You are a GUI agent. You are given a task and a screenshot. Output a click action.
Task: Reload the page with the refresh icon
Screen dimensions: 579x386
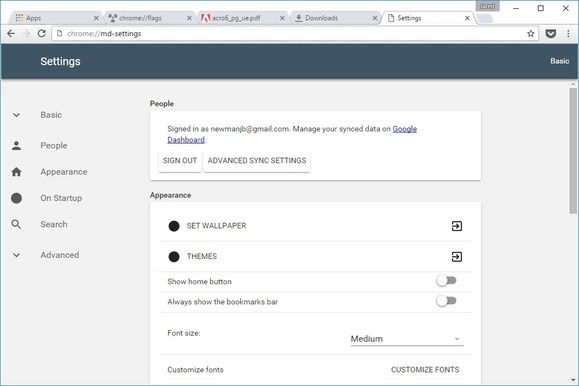tap(42, 34)
